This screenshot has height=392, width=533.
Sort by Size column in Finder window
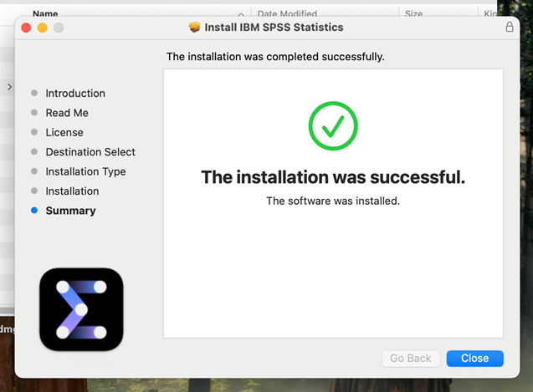click(413, 13)
